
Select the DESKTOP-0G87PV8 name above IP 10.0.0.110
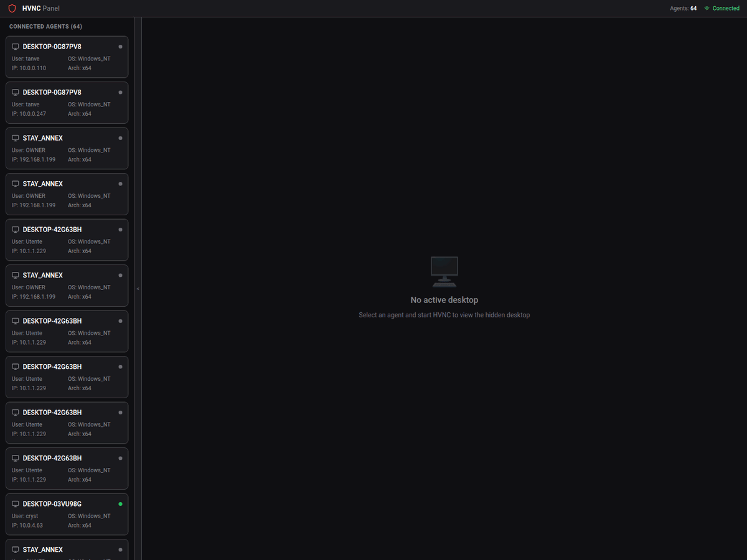tap(52, 47)
